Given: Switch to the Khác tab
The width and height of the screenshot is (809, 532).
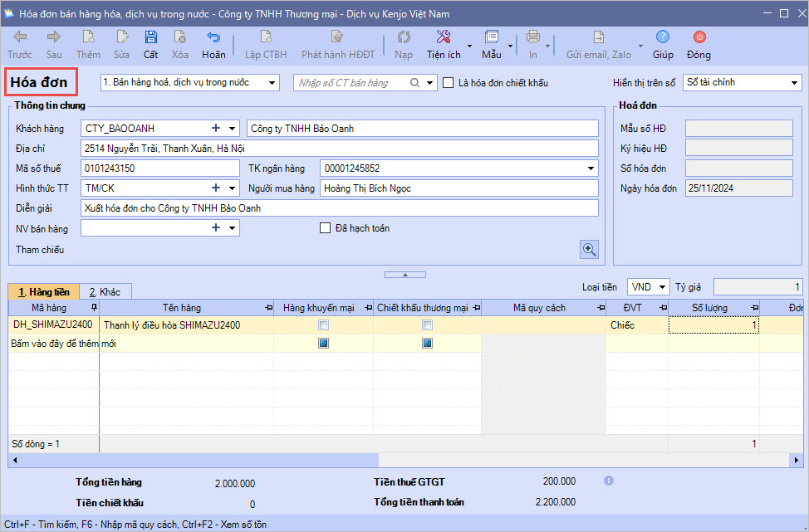Looking at the screenshot, I should 105,292.
